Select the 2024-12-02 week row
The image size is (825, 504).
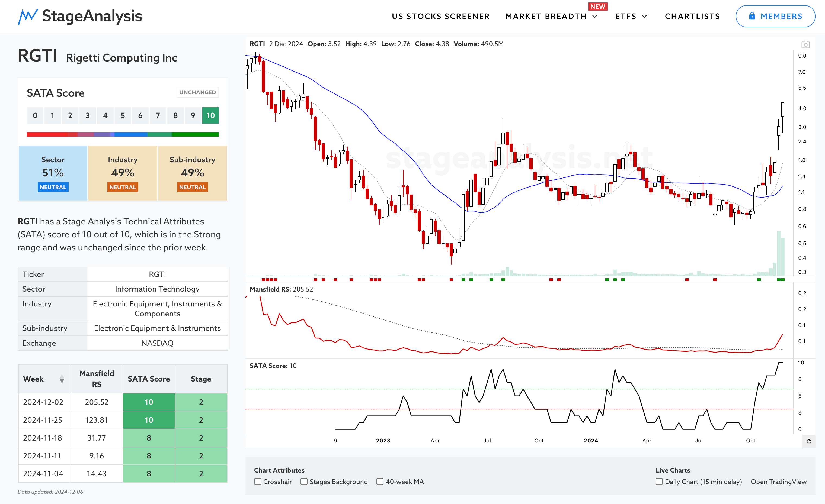point(123,402)
